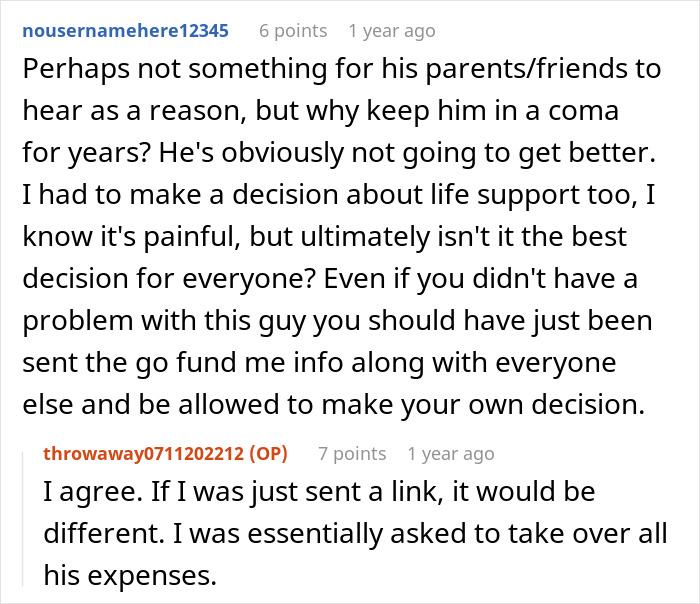Click the line 'problem with this guy'
700x604 pixels.
click(338, 321)
